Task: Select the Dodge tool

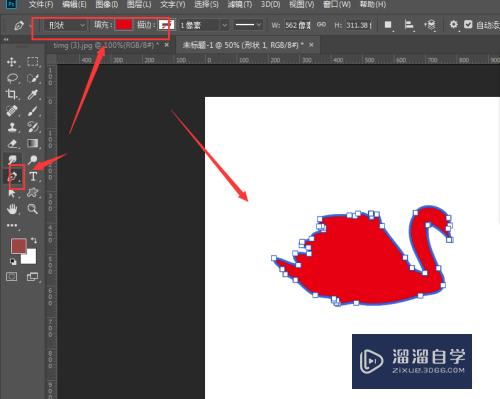Action: pos(33,160)
